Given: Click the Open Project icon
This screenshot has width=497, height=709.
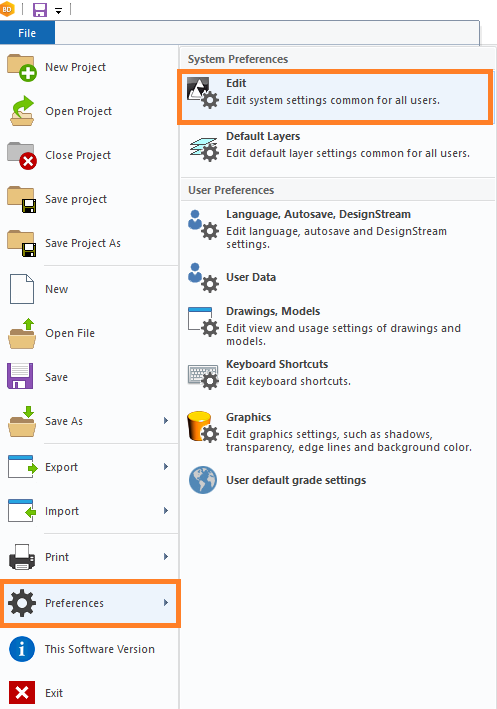Looking at the screenshot, I should point(22,111).
